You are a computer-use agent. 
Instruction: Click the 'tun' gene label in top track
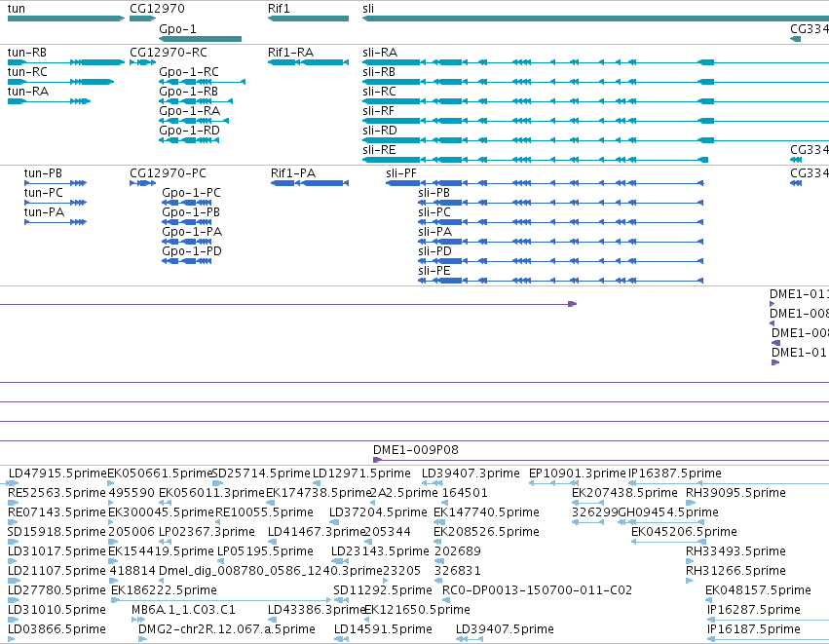(x=17, y=9)
